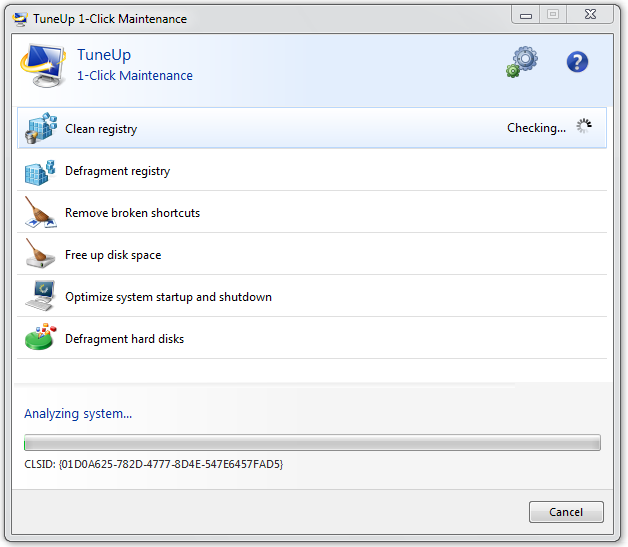The image size is (628, 547).
Task: Click the CLSID value text
Action: (x=153, y=464)
